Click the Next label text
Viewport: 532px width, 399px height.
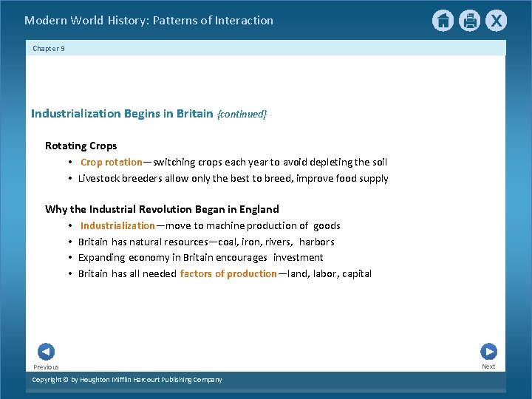point(488,366)
